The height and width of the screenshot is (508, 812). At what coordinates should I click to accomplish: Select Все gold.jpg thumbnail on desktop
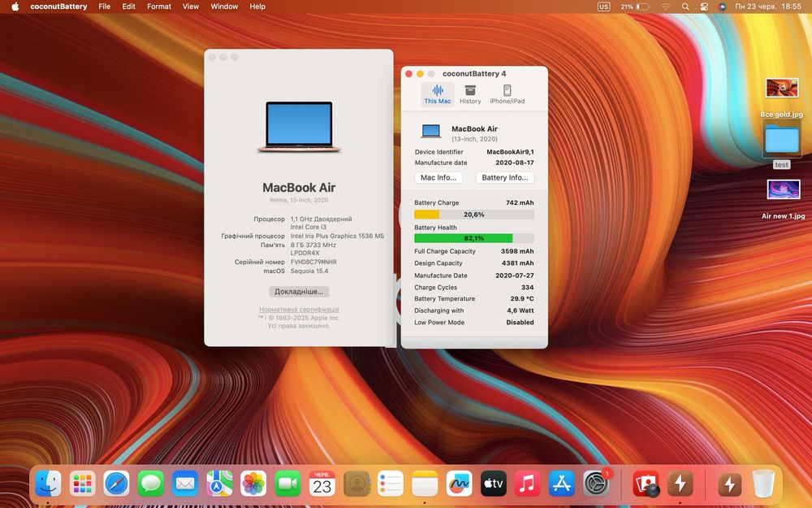(x=781, y=88)
